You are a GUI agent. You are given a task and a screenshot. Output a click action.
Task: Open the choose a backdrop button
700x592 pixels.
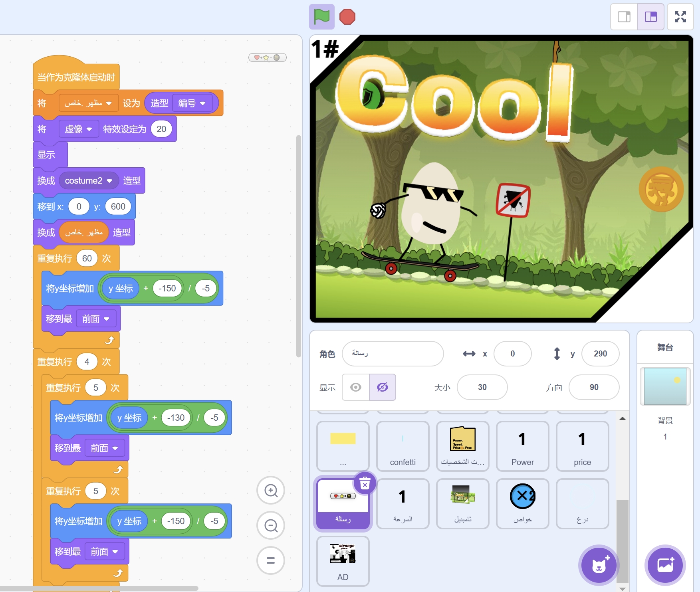(665, 565)
